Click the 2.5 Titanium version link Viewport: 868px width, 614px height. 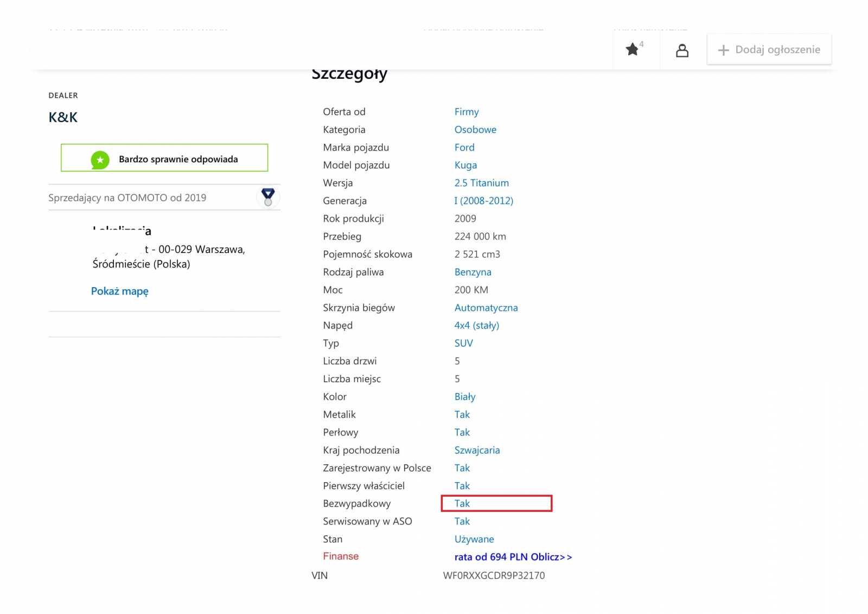pyautogui.click(x=481, y=183)
